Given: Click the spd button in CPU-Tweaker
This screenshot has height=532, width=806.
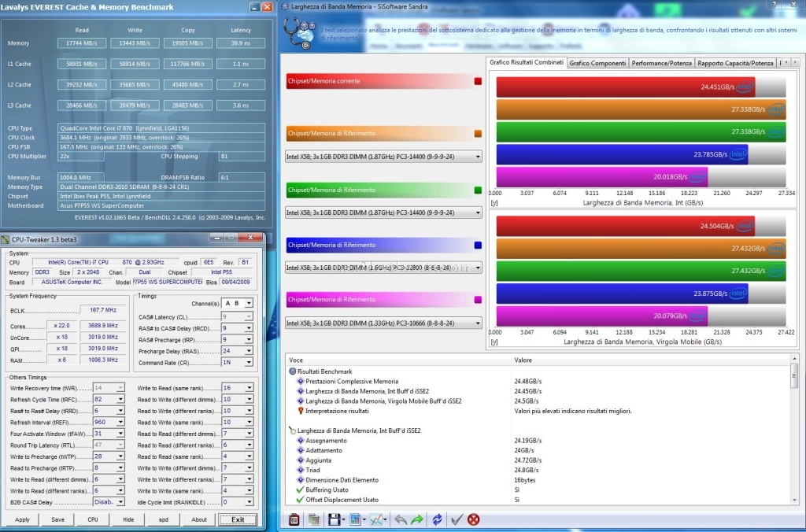Looking at the screenshot, I should coord(164,519).
